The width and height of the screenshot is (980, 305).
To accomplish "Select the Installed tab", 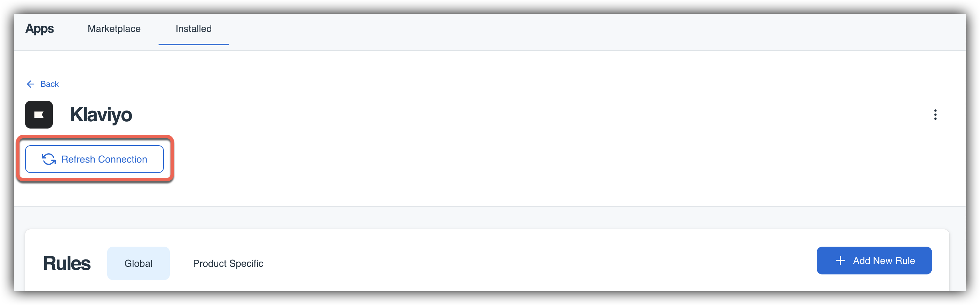I will [x=193, y=29].
